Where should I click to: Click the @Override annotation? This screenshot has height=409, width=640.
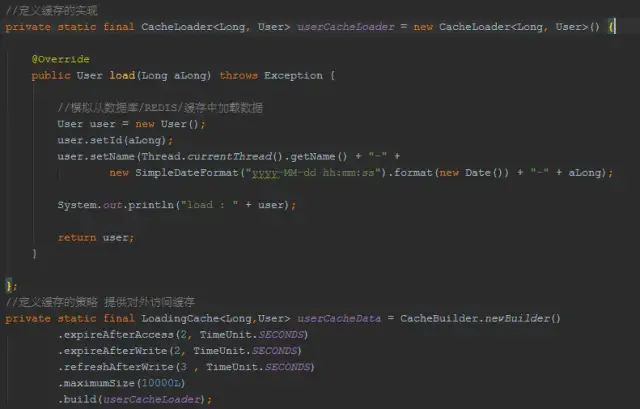pyautogui.click(x=60, y=59)
